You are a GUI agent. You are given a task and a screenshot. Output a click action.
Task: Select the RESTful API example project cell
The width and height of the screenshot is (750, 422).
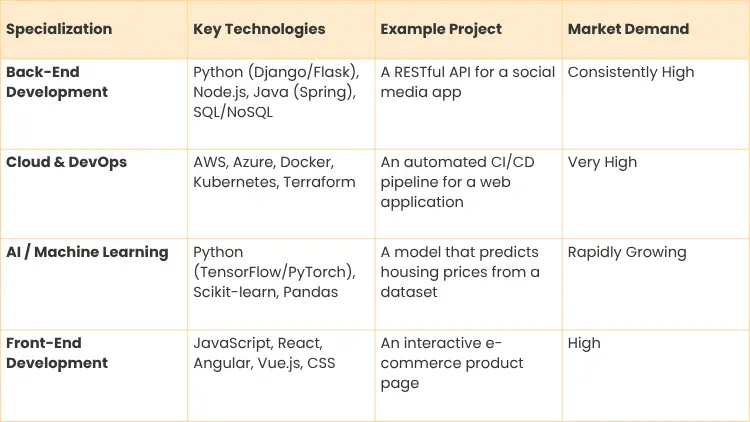tap(467, 82)
